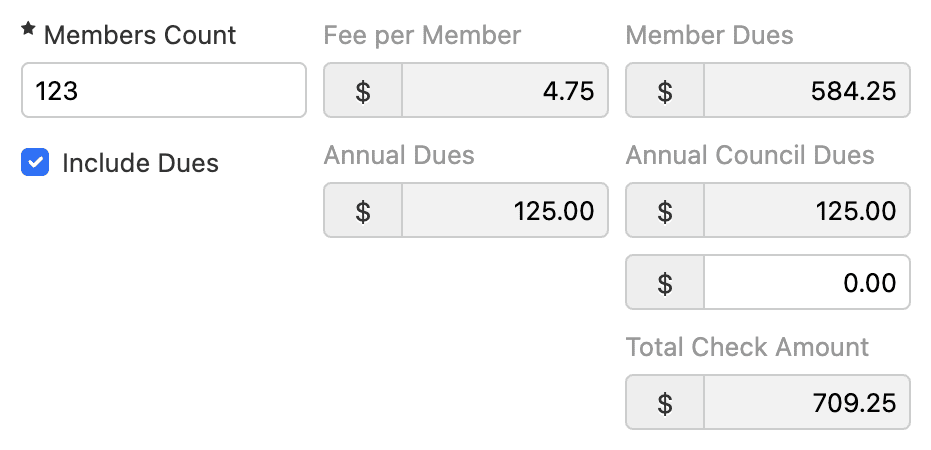Click the Annual Council Dues label
Screen dimensions: 931x450
(x=750, y=155)
